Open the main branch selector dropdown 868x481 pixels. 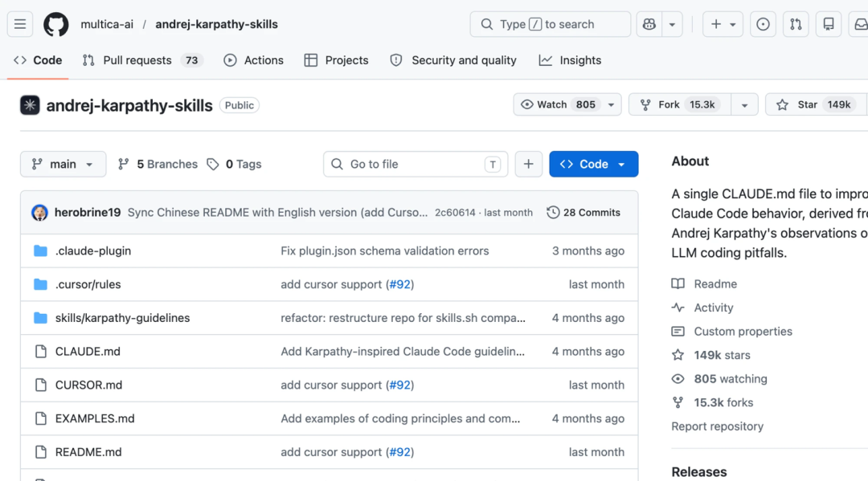63,164
